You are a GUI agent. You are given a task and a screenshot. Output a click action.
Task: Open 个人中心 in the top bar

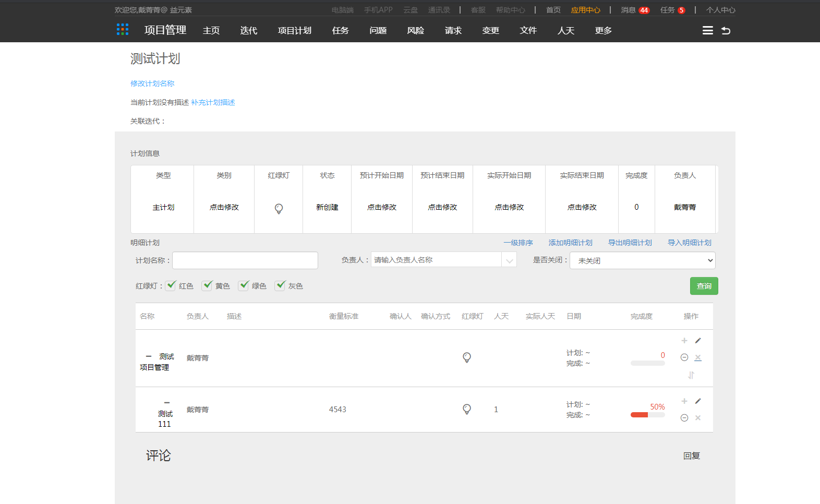721,10
